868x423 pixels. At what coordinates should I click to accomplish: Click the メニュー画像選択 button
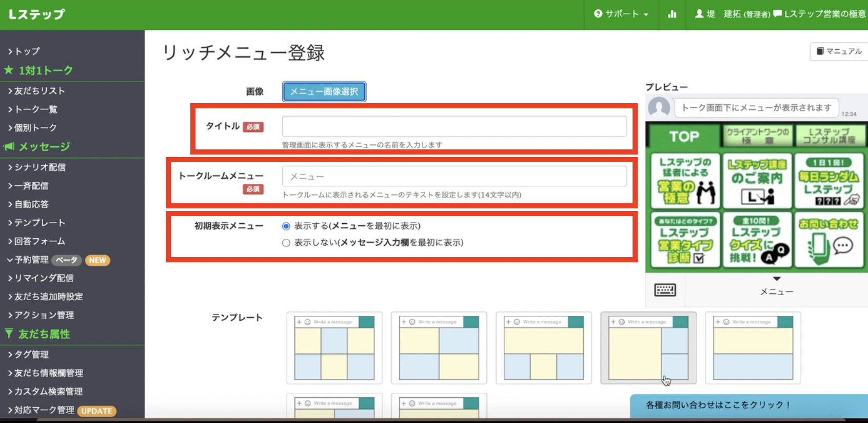[324, 91]
